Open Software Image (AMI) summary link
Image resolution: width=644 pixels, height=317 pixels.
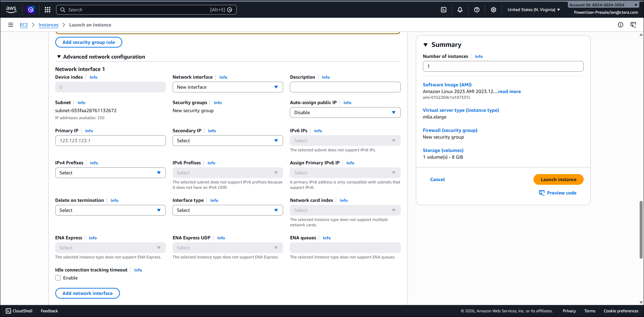coord(447,85)
